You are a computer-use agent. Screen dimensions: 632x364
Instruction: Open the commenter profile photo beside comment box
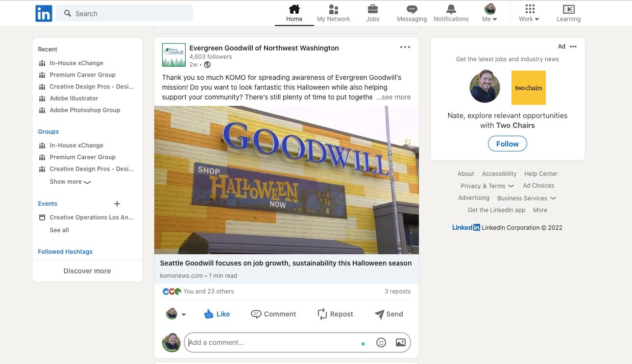(x=171, y=343)
